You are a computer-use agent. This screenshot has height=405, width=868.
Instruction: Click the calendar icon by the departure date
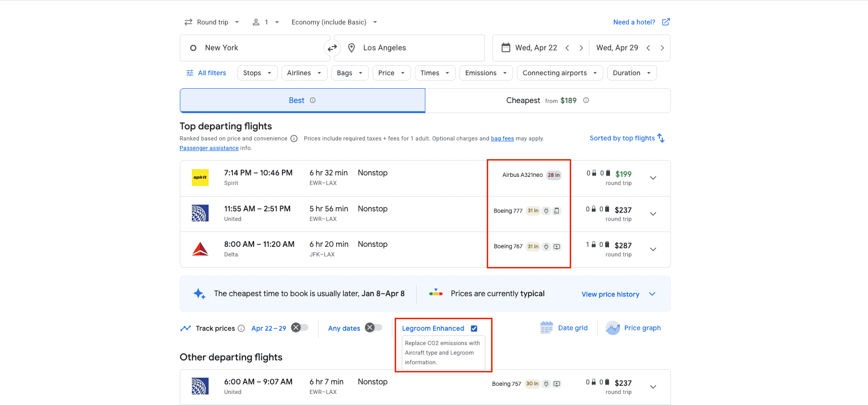tap(505, 47)
